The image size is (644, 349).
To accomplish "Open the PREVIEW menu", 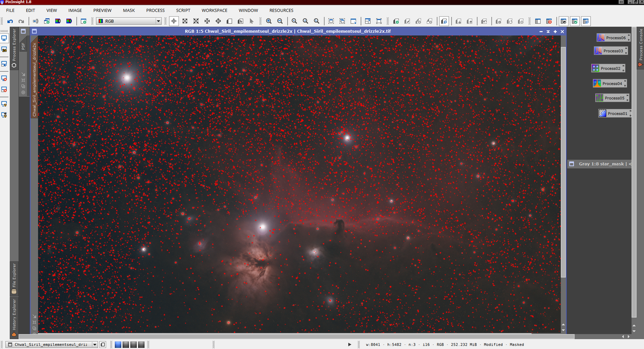I will pyautogui.click(x=102, y=10).
